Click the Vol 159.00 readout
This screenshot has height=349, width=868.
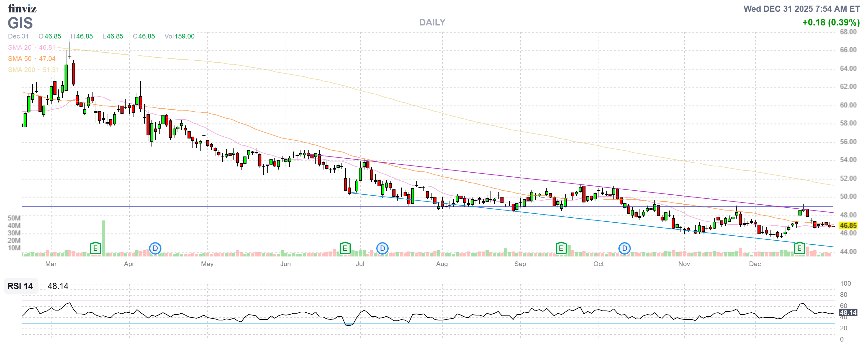point(179,36)
